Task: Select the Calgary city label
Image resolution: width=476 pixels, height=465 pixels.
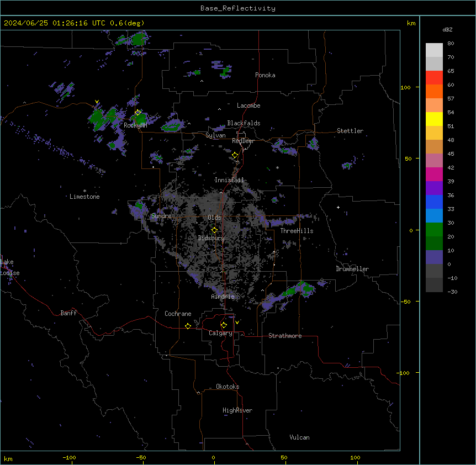Action: [221, 333]
